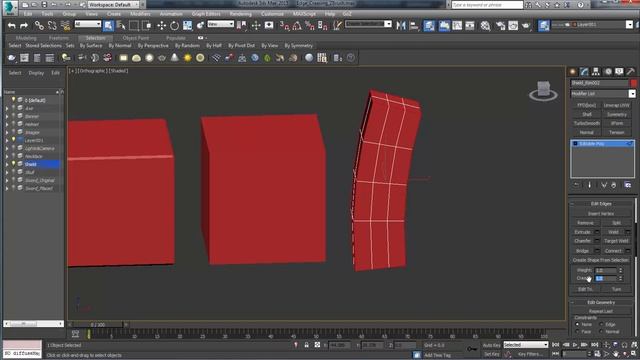Open the Utilities hammer panel tab
640x360 pixels.
coord(631,72)
